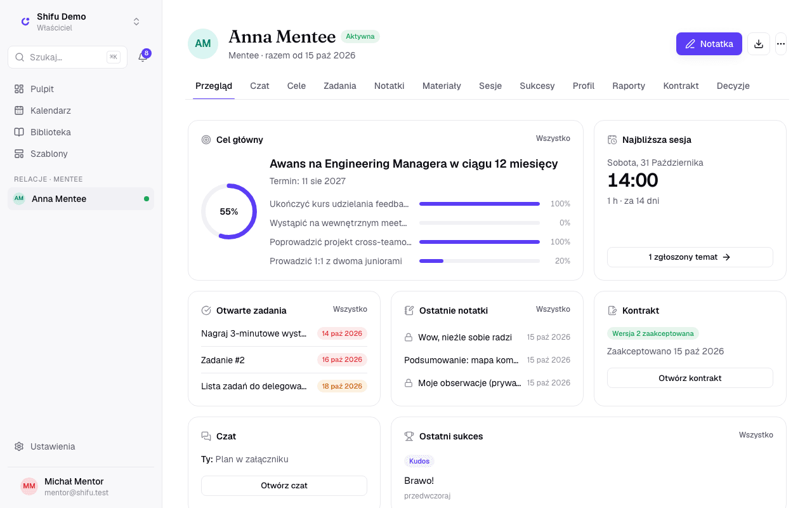Click the MM avatar of Michał Mentor

pyautogui.click(x=29, y=486)
